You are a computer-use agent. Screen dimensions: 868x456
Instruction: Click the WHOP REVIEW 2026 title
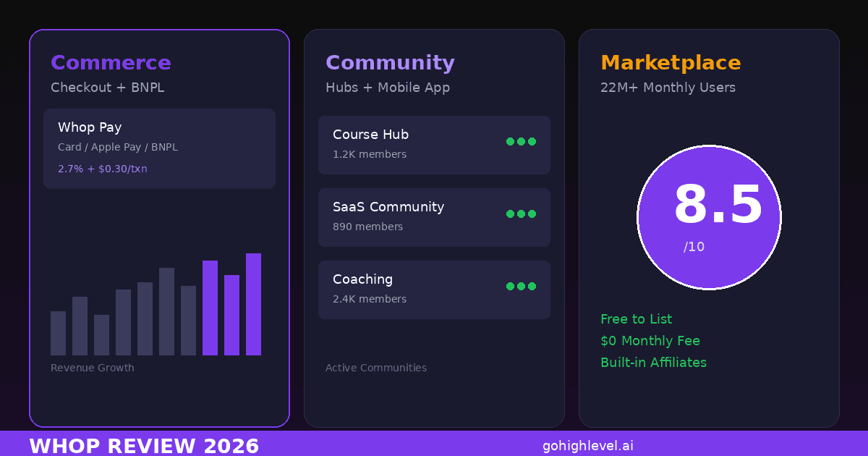coord(144,446)
